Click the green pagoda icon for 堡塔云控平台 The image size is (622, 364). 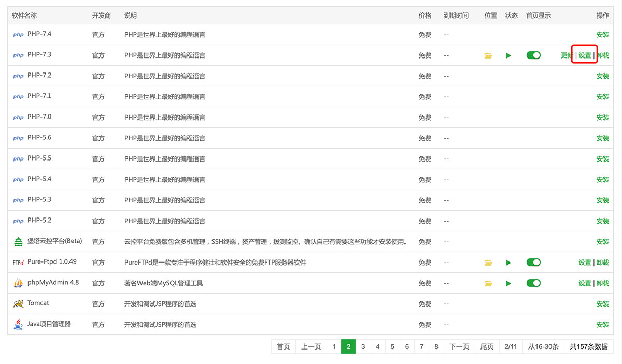coord(18,241)
